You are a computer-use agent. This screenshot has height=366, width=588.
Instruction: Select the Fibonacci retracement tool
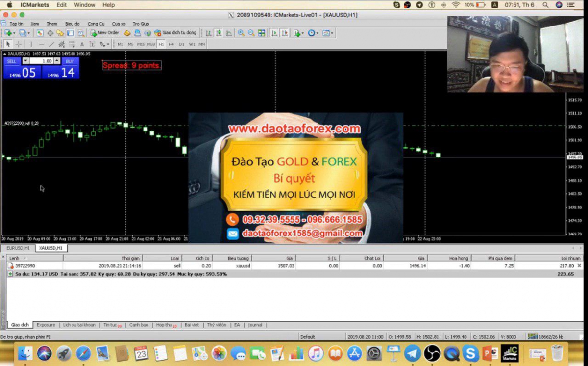pyautogui.click(x=72, y=44)
